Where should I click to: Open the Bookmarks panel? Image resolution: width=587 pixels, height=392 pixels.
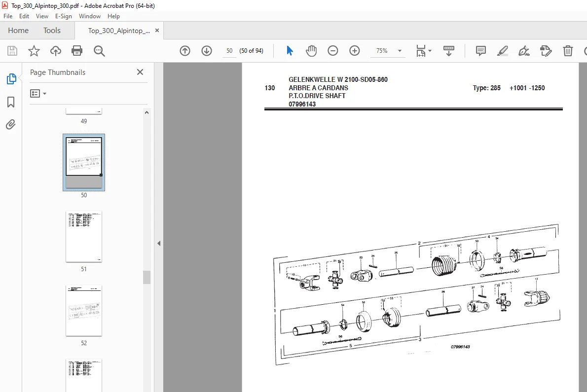pos(11,102)
